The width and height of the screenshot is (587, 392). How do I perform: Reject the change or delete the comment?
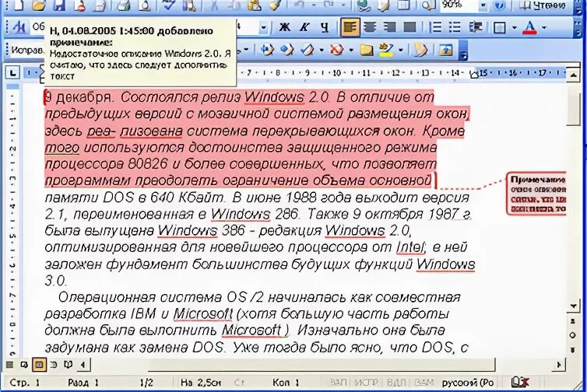pos(336,50)
